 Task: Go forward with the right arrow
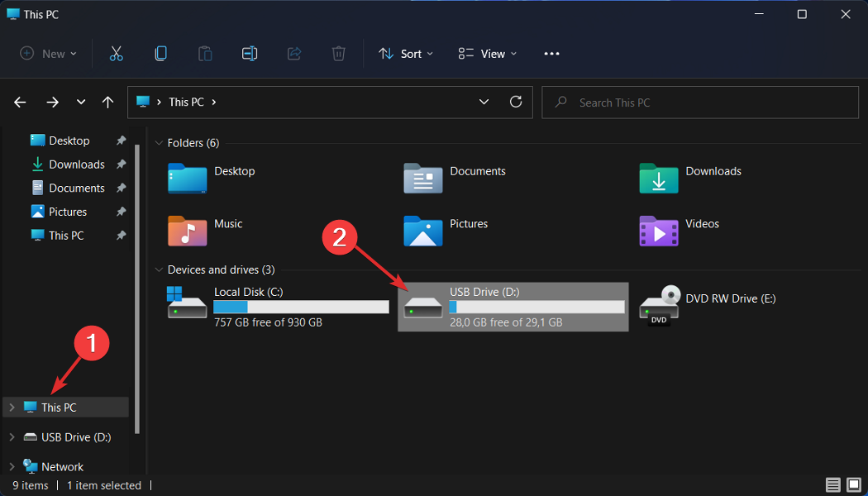tap(53, 103)
